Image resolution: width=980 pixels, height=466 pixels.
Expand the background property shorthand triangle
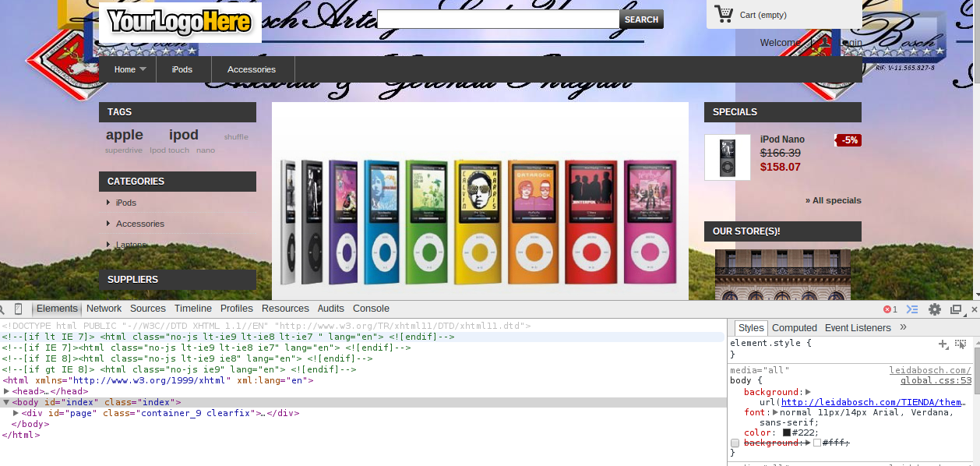(808, 392)
